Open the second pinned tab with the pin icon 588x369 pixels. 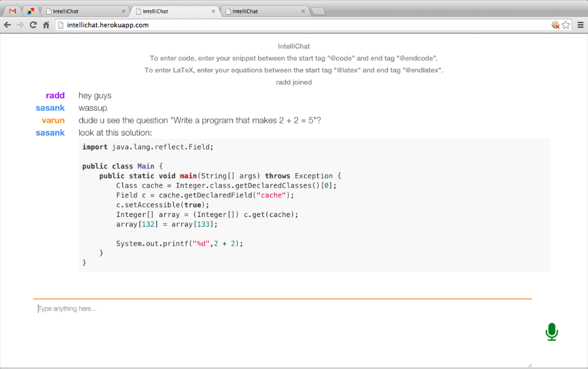pyautogui.click(x=30, y=12)
